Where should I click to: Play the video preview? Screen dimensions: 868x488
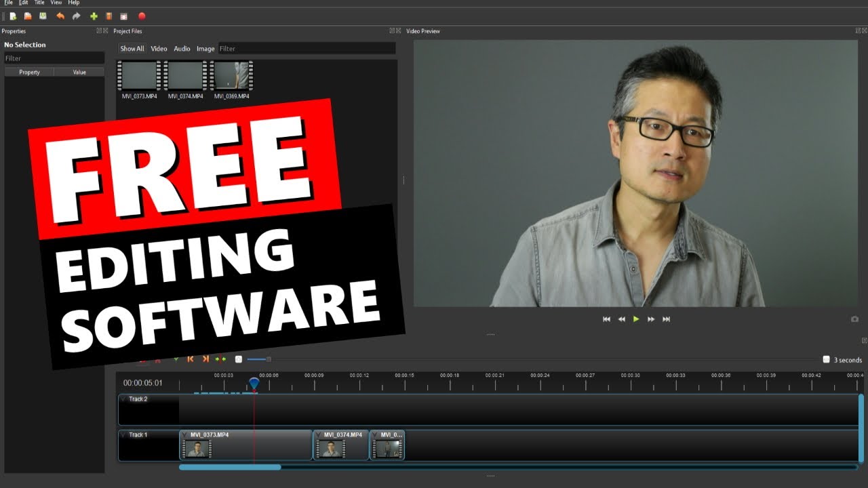click(x=636, y=319)
